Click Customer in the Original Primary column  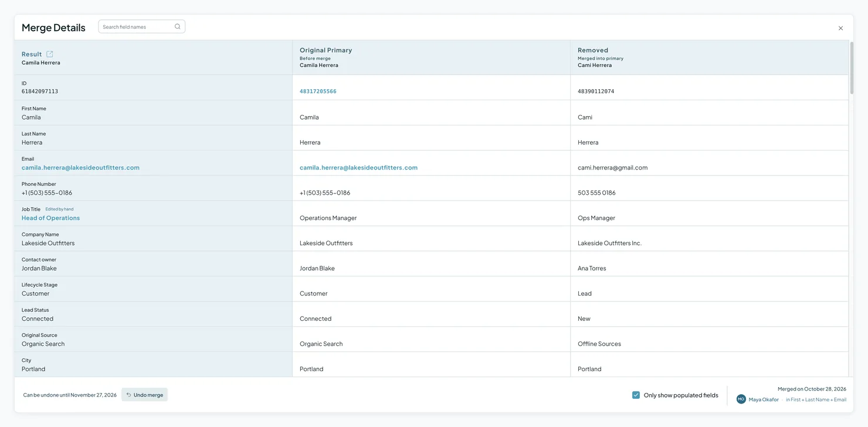(314, 294)
